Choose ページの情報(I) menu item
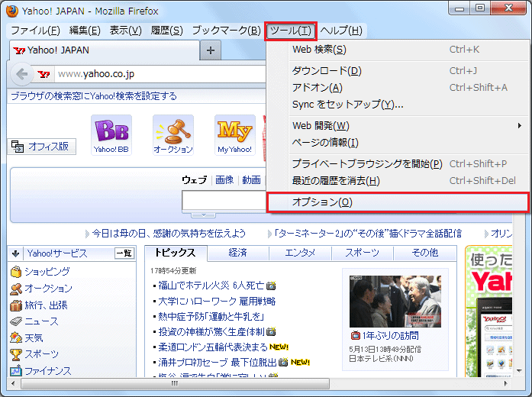 tap(398, 143)
